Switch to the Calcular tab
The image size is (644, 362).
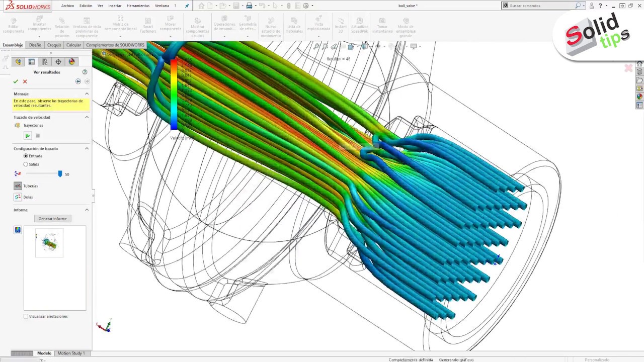pos(73,45)
